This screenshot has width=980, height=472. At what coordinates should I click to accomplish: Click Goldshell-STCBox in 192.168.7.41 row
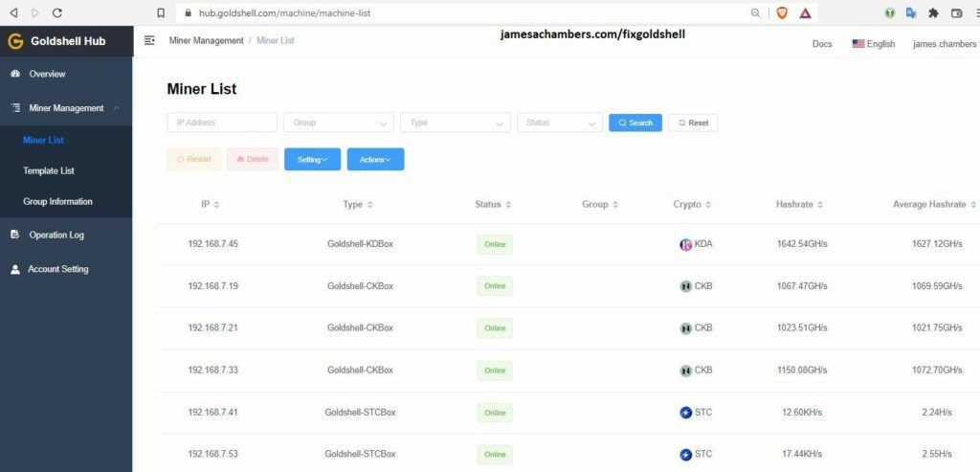(x=360, y=413)
